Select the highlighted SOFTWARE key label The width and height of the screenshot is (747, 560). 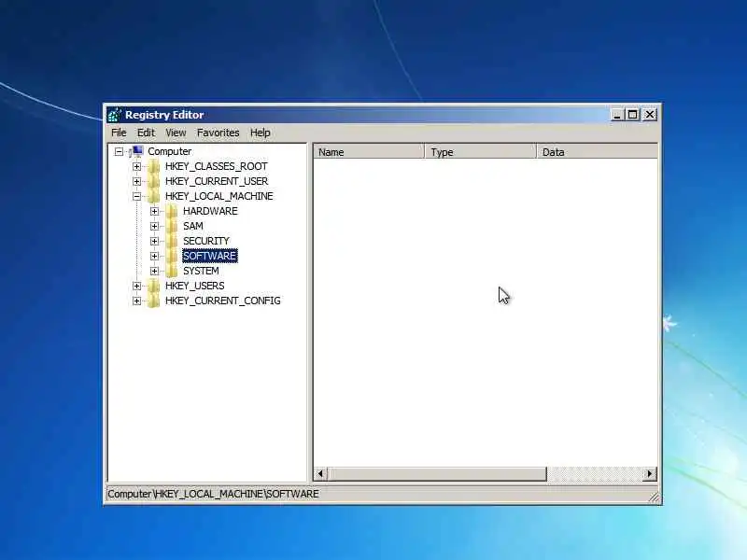pyautogui.click(x=209, y=256)
